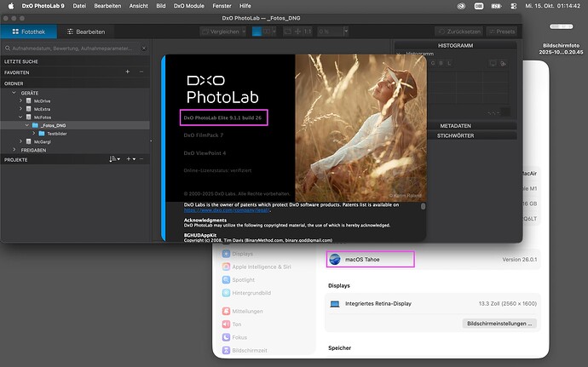
Task: Switch to the Fotothek tab
Action: (x=29, y=32)
